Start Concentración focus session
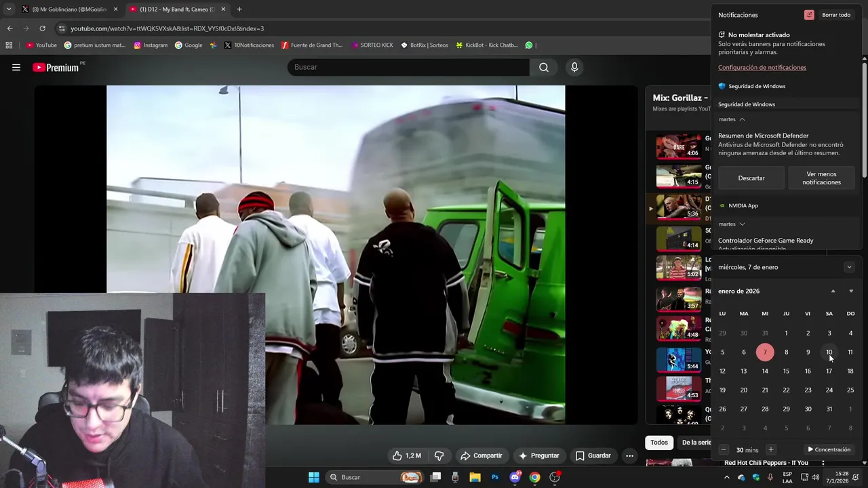The height and width of the screenshot is (488, 868). tap(829, 449)
